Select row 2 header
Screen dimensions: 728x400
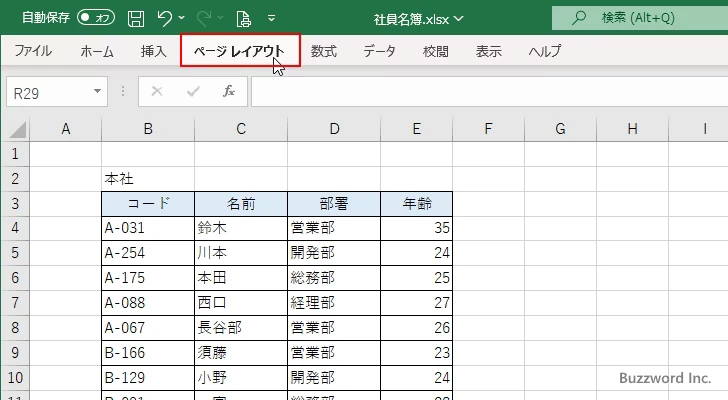click(x=15, y=179)
